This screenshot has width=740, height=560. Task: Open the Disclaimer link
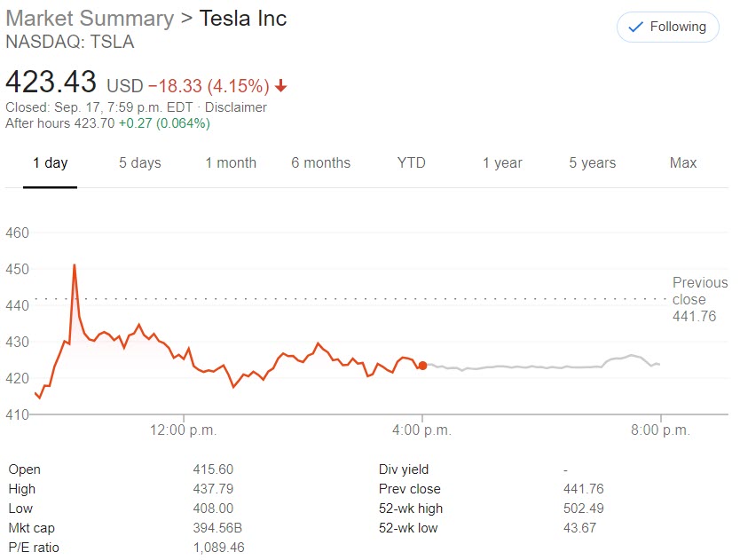(235, 107)
